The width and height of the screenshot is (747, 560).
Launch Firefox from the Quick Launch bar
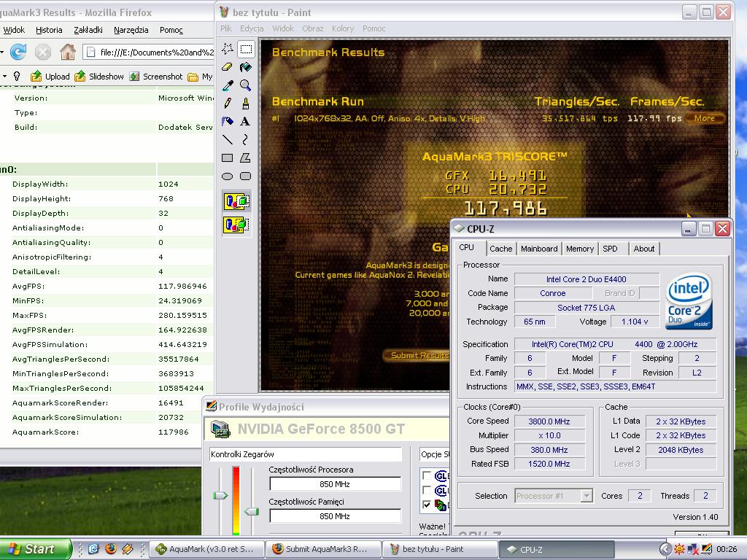pyautogui.click(x=111, y=549)
